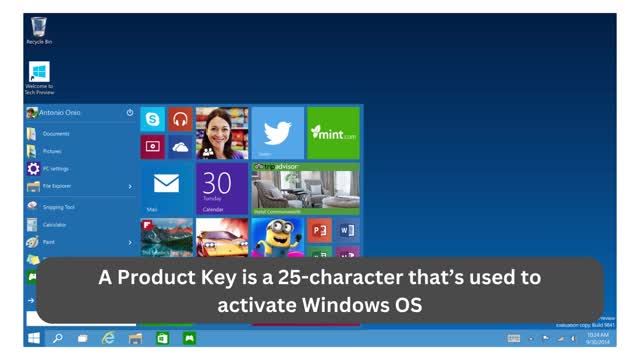Viewport: 640px width, 360px height.
Task: Open File Explorer in Start menu
Action: pyautogui.click(x=81, y=186)
